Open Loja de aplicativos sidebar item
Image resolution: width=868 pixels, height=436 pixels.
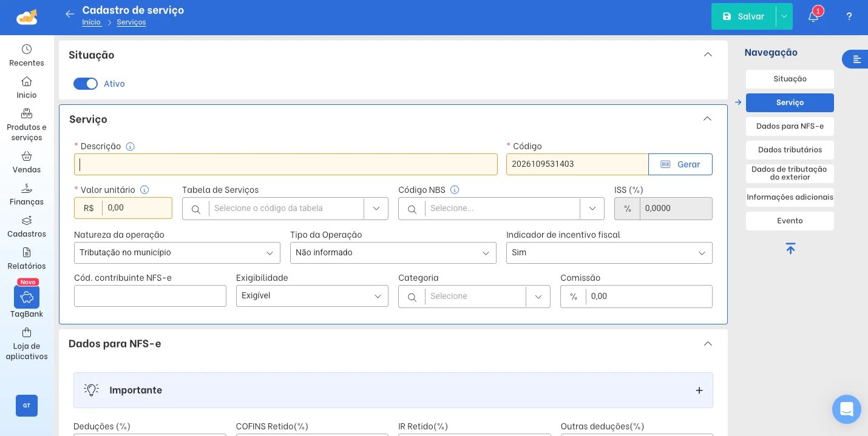(27, 344)
